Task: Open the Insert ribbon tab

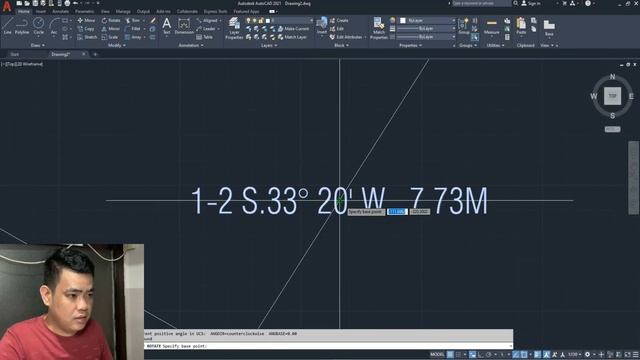Action: (x=41, y=12)
